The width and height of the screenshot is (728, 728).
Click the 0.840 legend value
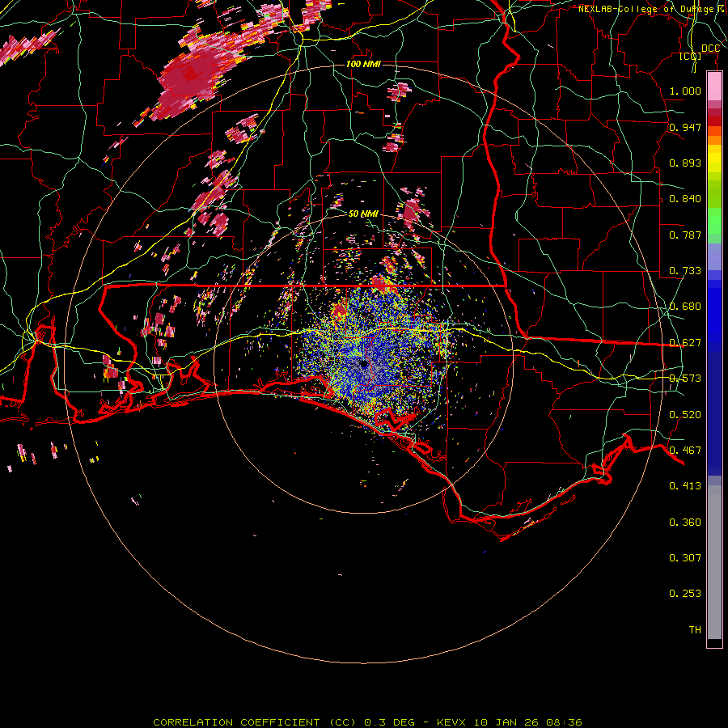pos(685,199)
